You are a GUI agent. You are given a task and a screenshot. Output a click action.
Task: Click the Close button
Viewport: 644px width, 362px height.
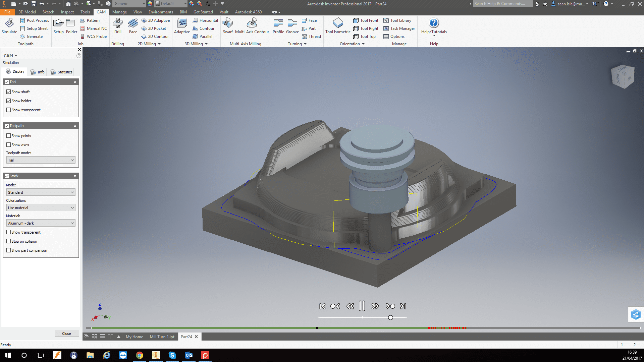pos(66,334)
